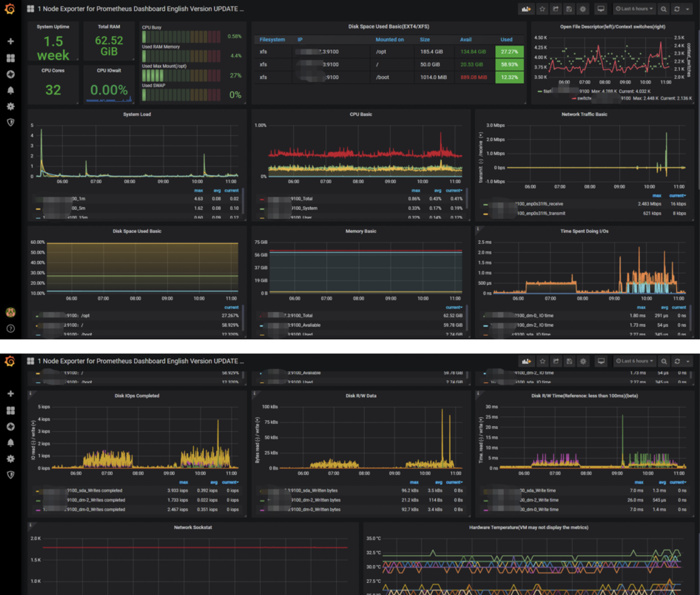Click Add panel icon in bottom toolbar
The image size is (700, 595).
(526, 361)
